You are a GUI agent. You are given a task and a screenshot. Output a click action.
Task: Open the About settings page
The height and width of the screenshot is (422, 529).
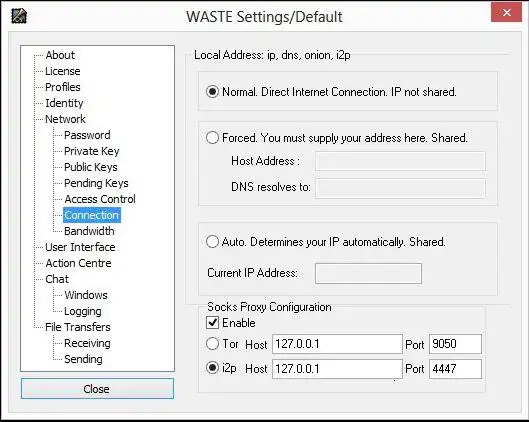[60, 55]
